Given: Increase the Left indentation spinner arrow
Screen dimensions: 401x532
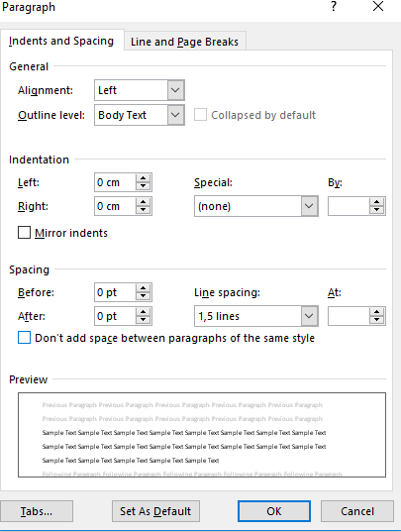Looking at the screenshot, I should click(x=143, y=178).
